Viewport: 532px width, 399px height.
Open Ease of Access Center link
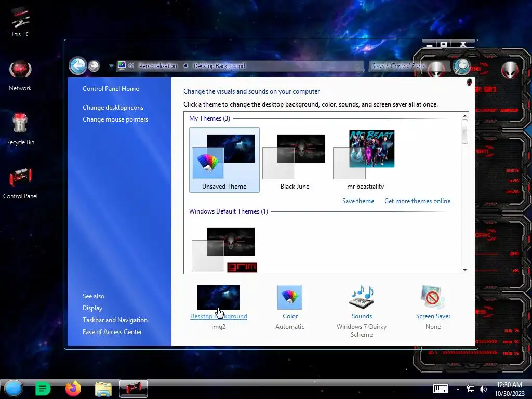(x=112, y=332)
